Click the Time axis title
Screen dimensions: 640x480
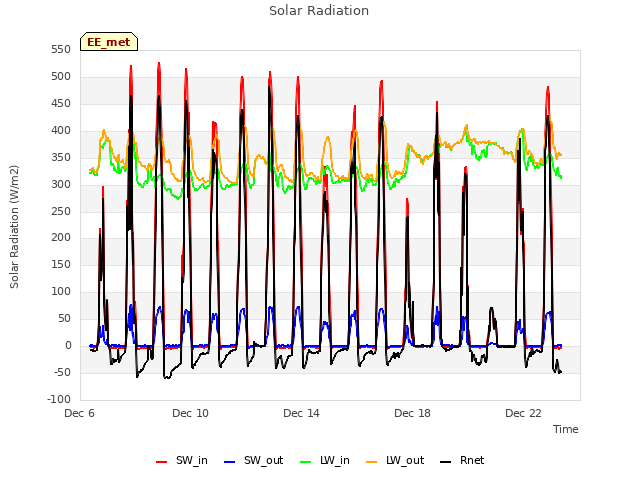pyautogui.click(x=566, y=429)
